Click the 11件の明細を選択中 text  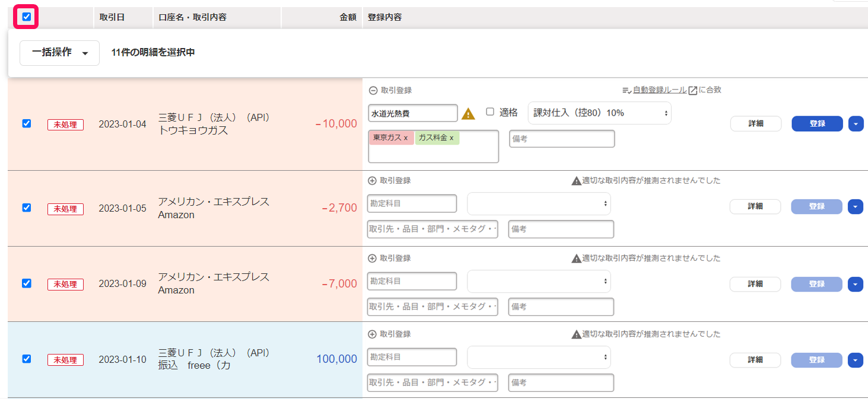point(153,53)
